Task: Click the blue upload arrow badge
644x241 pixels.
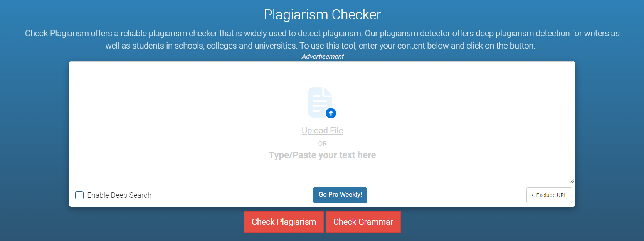Action: [x=331, y=113]
